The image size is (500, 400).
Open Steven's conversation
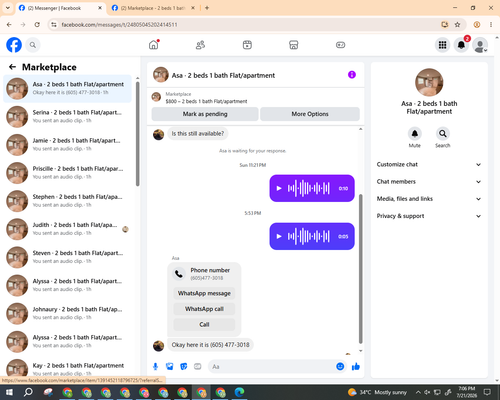pyautogui.click(x=67, y=257)
